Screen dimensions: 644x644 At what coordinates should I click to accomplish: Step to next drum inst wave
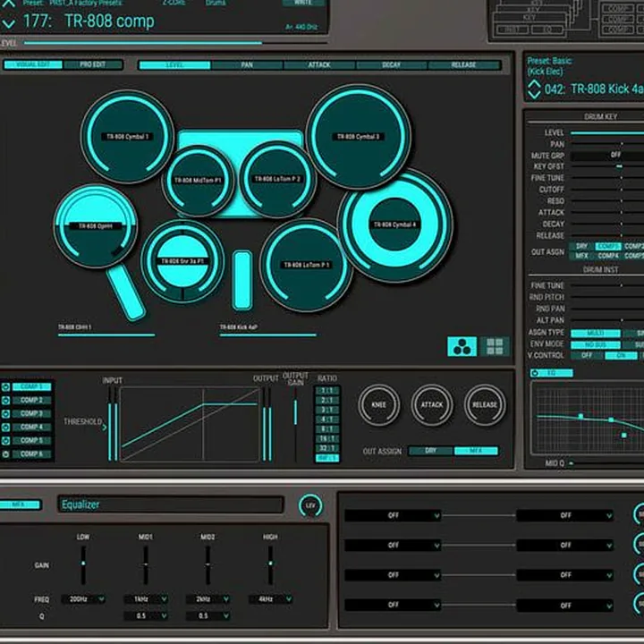pos(534,95)
